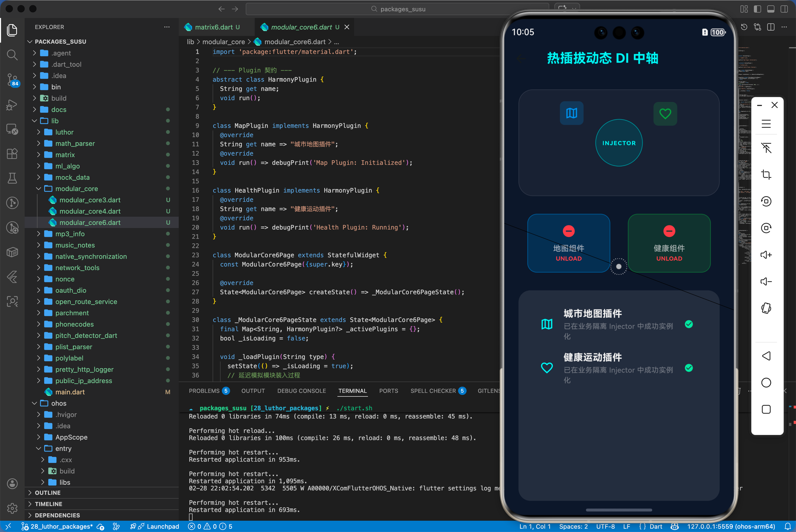Switch to the DEBUG CONSOLE tab
The width and height of the screenshot is (796, 532).
(x=301, y=391)
